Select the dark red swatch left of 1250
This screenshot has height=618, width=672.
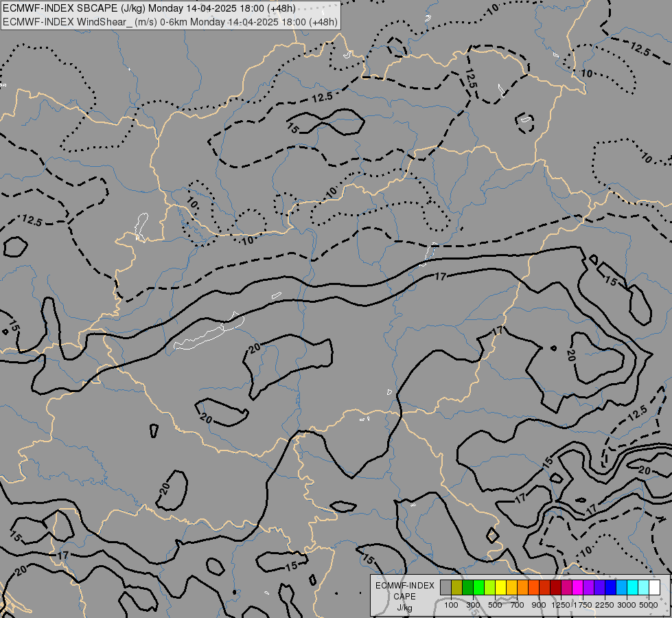pos(556,588)
